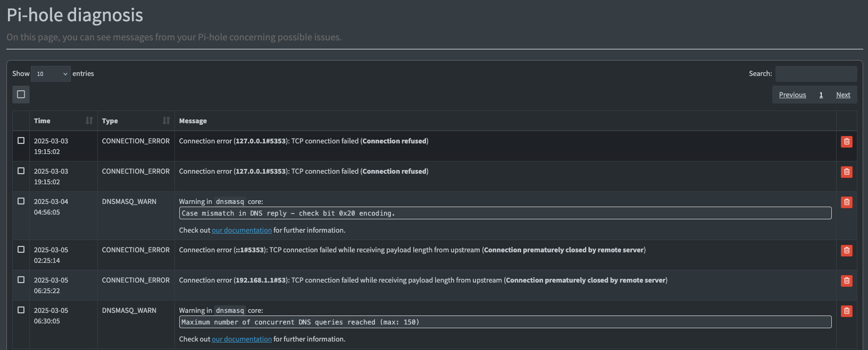Open the Show entries count dropdown
This screenshot has width=868, height=350.
tap(51, 74)
